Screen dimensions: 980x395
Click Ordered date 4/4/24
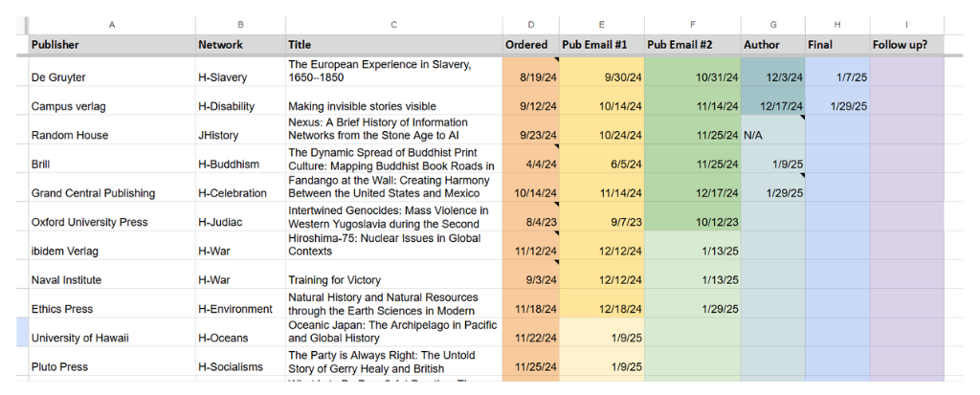pyautogui.click(x=530, y=159)
